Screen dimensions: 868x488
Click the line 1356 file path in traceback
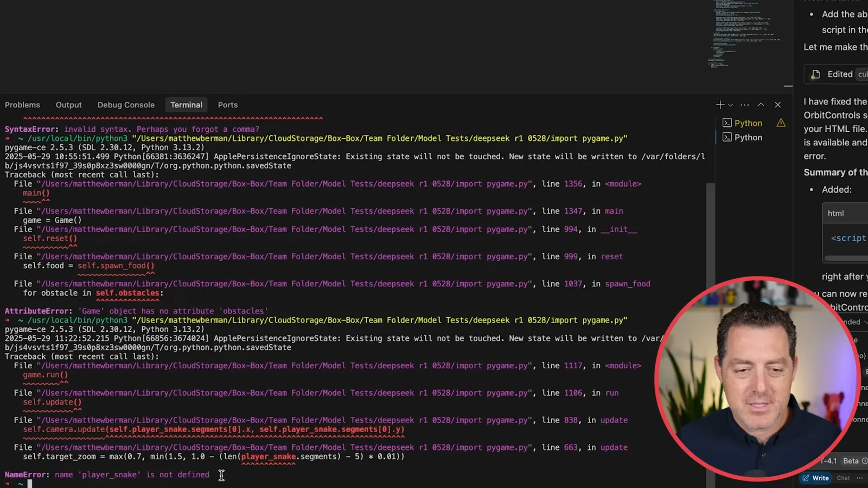pyautogui.click(x=284, y=184)
